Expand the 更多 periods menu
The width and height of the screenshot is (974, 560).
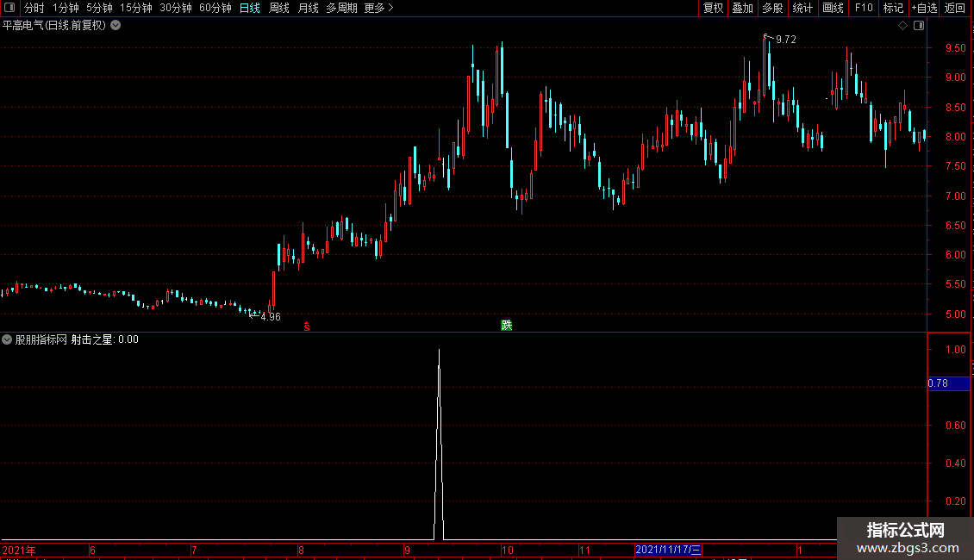pos(378,8)
